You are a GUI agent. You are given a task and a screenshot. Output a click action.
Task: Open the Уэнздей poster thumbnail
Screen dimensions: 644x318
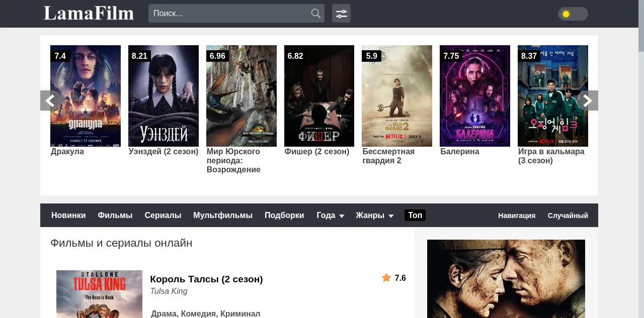[x=164, y=96]
